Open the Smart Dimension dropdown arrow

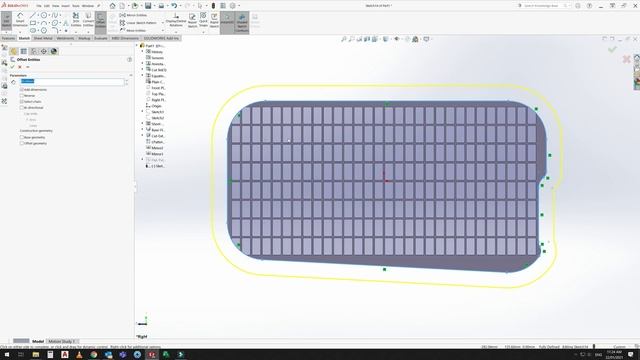point(20,31)
